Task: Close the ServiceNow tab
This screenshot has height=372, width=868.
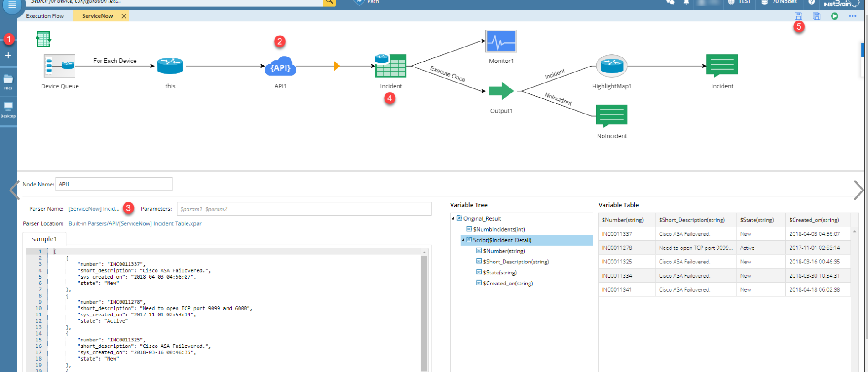Action: point(124,16)
